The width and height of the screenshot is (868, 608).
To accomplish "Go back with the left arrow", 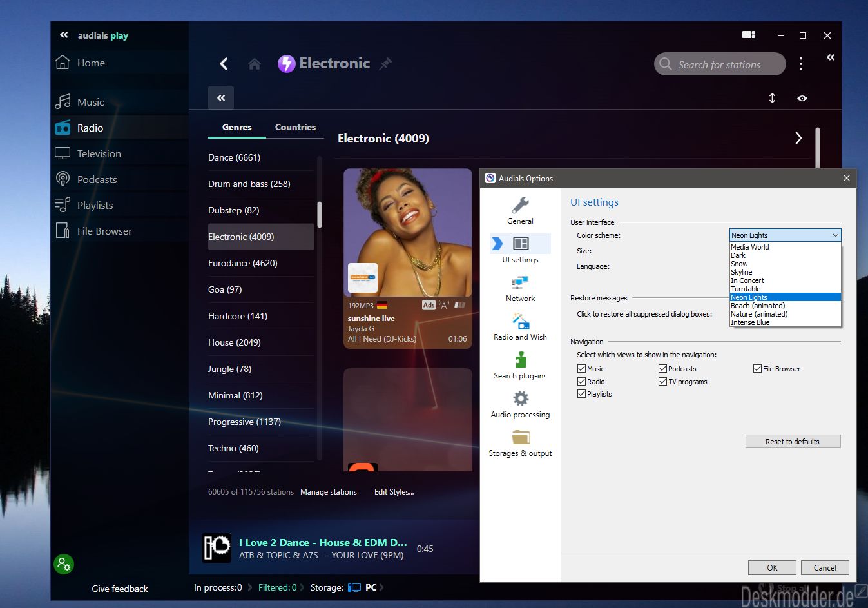I will click(224, 64).
